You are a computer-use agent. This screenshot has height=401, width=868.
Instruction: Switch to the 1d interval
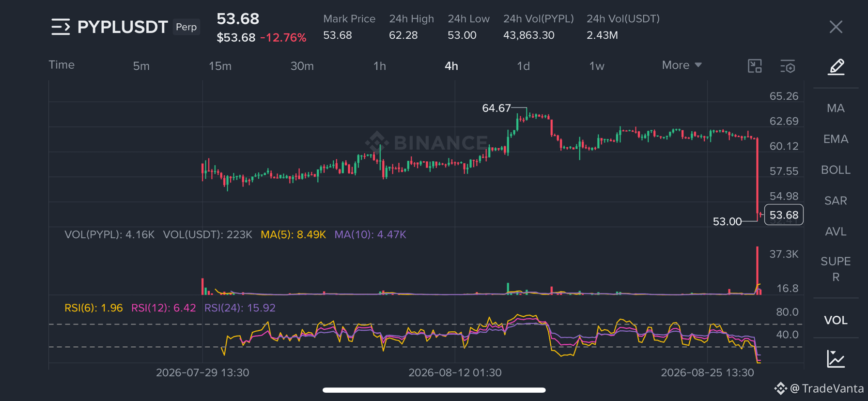tap(523, 66)
